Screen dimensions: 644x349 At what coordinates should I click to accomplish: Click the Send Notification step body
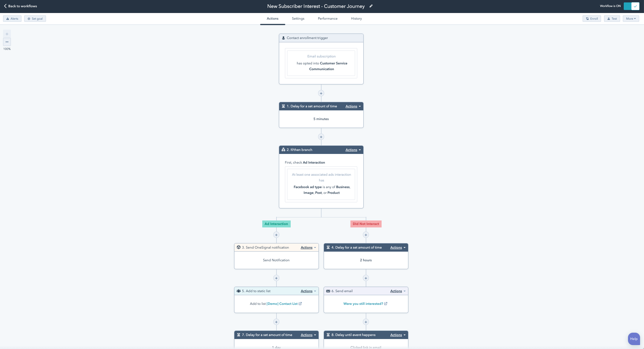pyautogui.click(x=276, y=260)
